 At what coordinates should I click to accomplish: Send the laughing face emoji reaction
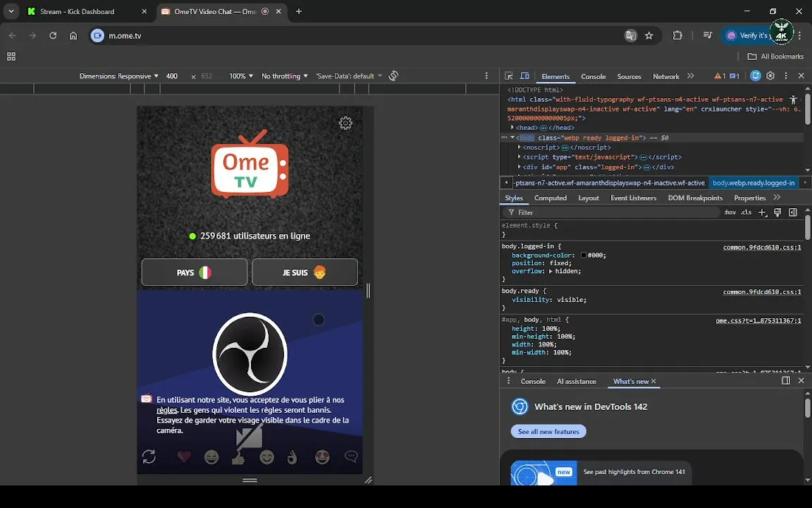(211, 456)
